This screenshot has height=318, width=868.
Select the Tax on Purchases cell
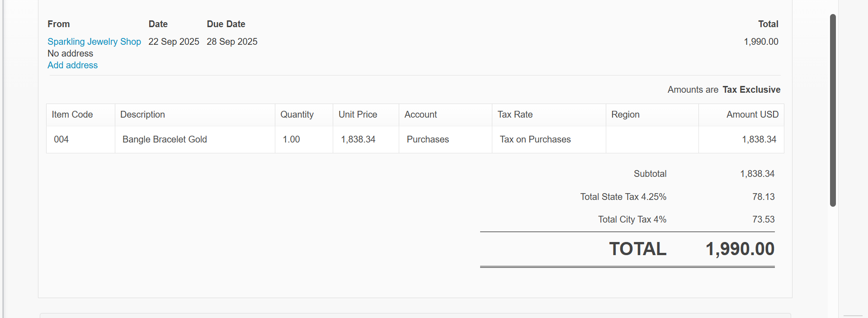[535, 139]
